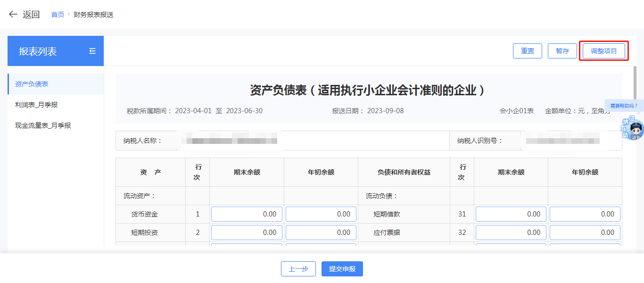Viewport: 644px width, 283px height.
Task: Go to 首页 breadcrumb link
Action: (58, 15)
